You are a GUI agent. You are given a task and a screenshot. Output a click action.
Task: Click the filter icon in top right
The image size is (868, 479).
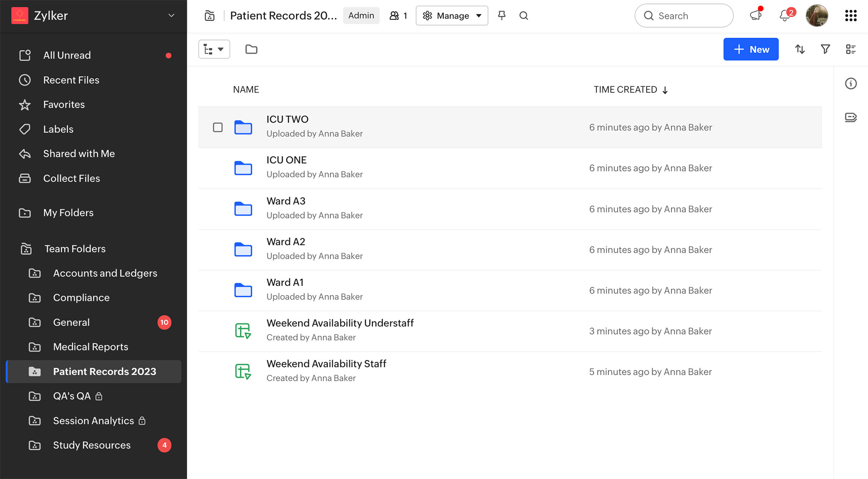pyautogui.click(x=826, y=49)
